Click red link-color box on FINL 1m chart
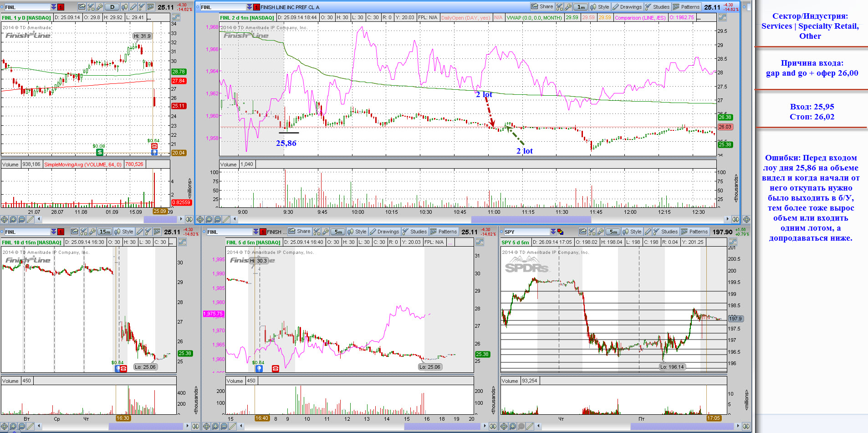Viewport: 868px width, 433px height. click(x=257, y=7)
